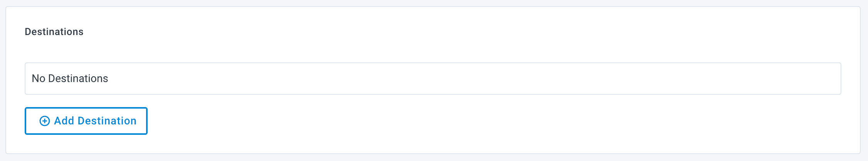Hit the blue-outlined Add Destination button
Viewport: 868px width, 161px height.
(x=86, y=121)
